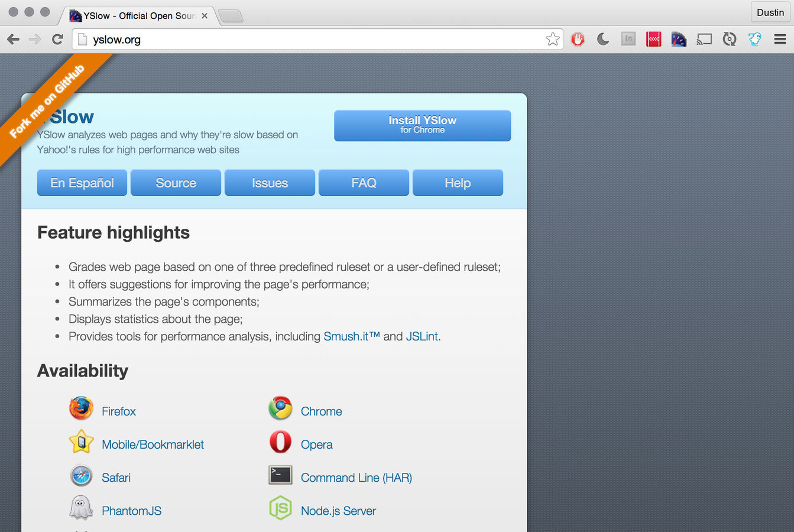Open the FAQ button
The image size is (794, 532).
pyautogui.click(x=364, y=183)
